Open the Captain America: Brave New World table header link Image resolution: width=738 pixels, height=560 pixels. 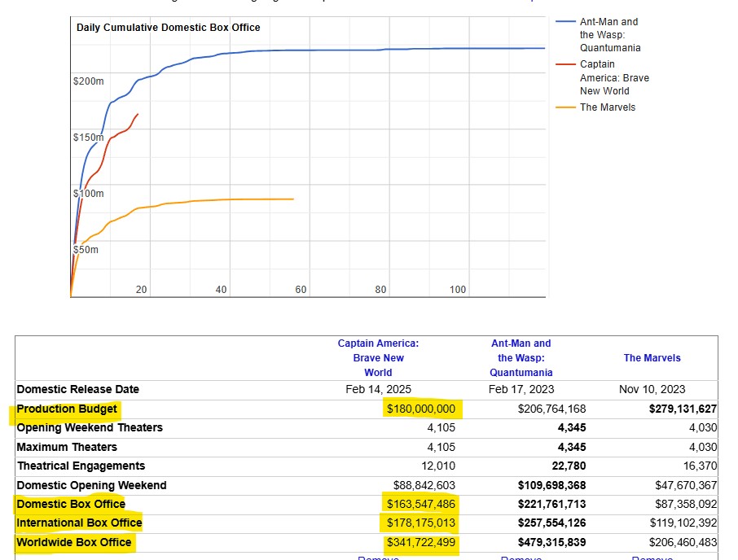point(378,357)
